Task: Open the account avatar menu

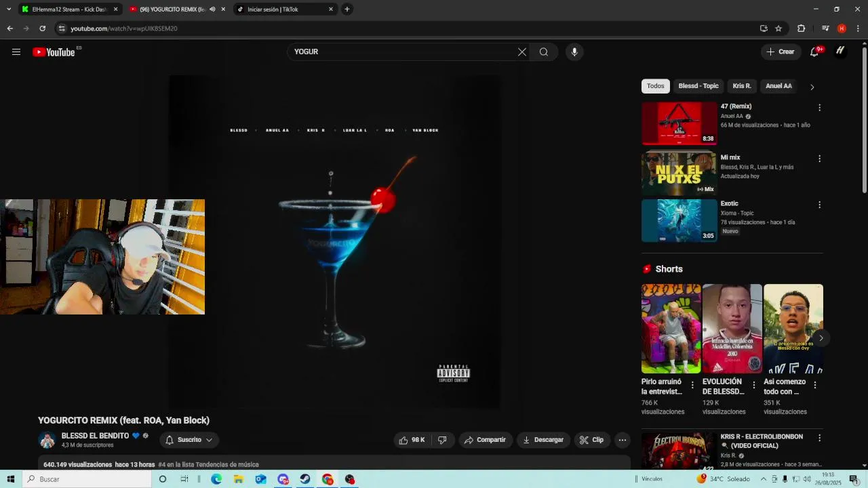Action: (840, 52)
